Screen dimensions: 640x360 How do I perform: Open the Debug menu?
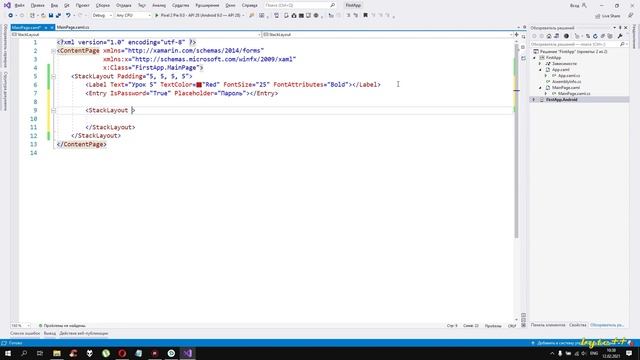[x=123, y=5]
